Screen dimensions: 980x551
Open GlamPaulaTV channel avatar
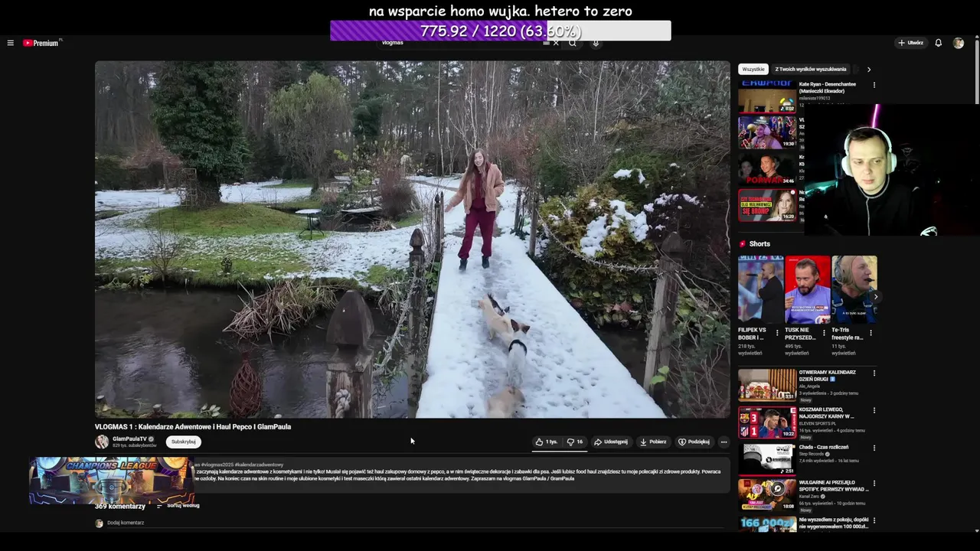(x=101, y=442)
